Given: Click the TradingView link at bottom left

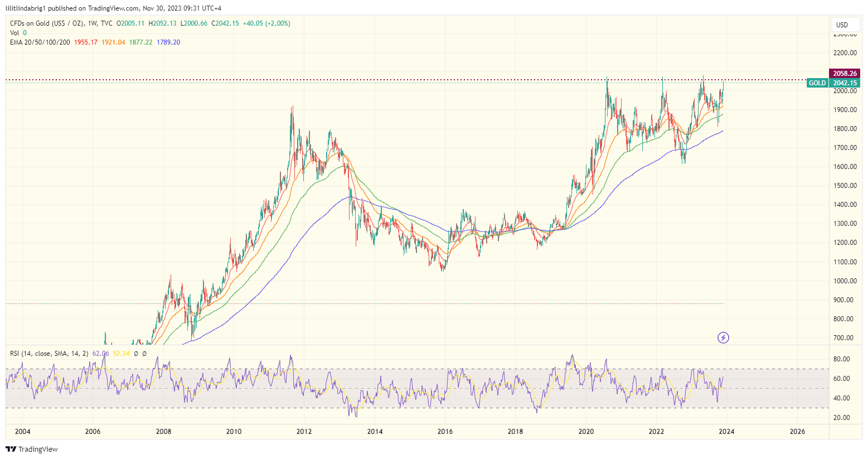Looking at the screenshot, I should coord(36,449).
